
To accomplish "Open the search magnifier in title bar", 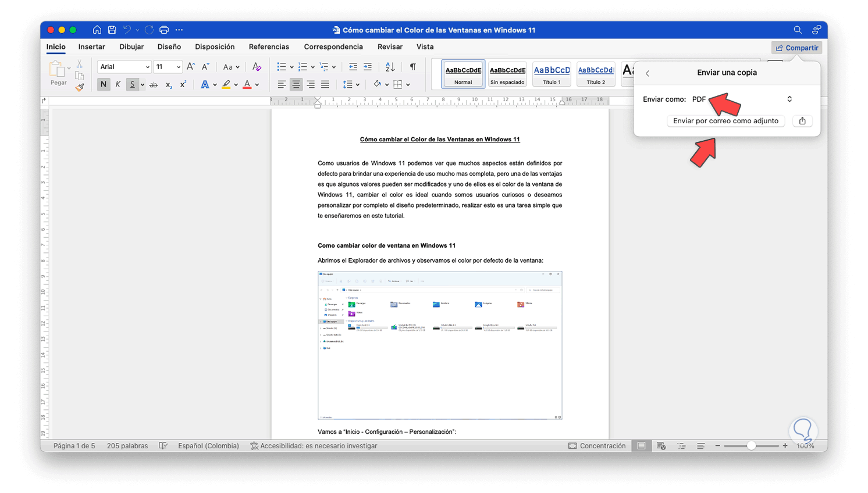I will (x=798, y=30).
